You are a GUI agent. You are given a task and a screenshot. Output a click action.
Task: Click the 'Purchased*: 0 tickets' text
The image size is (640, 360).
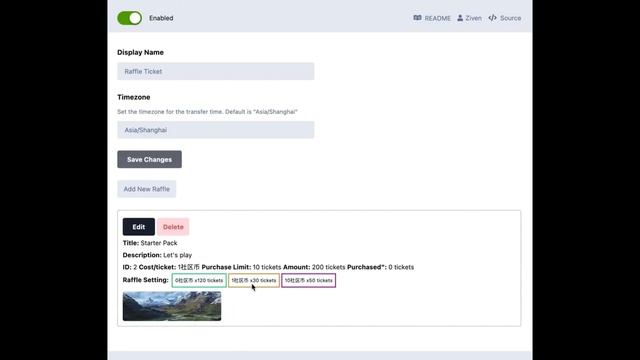[x=380, y=267]
